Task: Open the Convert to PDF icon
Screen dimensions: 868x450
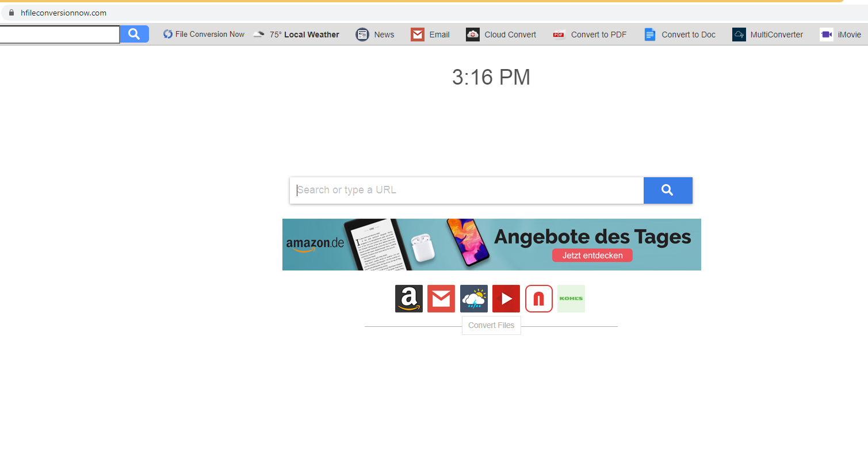Action: tap(559, 35)
